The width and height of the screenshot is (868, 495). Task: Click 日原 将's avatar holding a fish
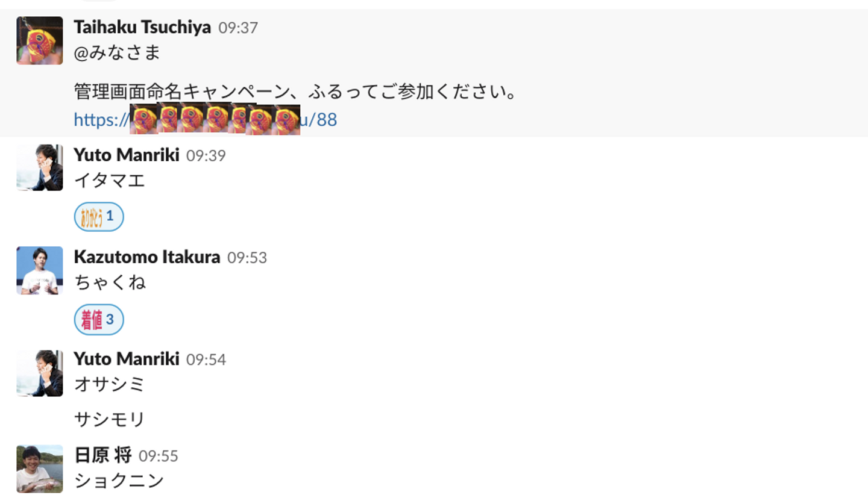pyautogui.click(x=40, y=469)
